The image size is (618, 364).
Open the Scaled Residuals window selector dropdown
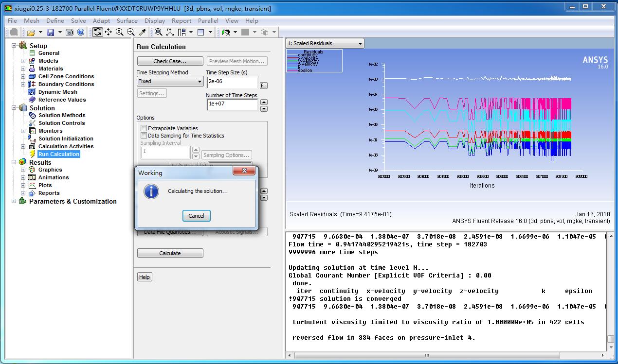pyautogui.click(x=325, y=43)
